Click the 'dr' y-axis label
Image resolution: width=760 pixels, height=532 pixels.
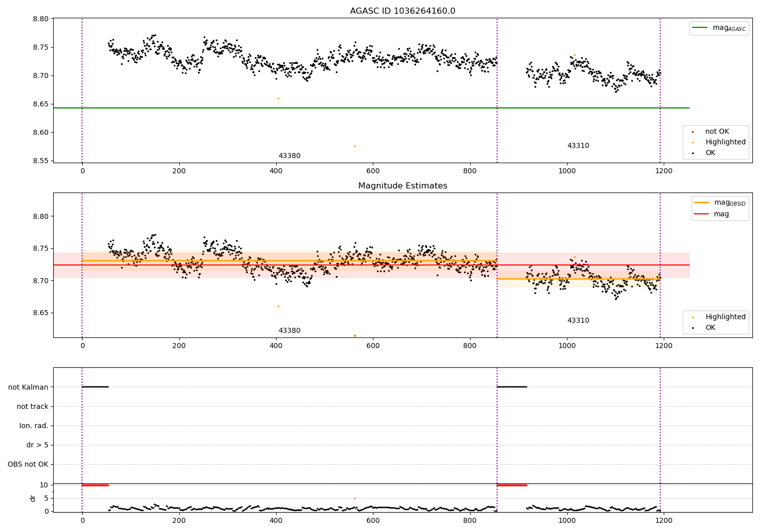tap(33, 498)
